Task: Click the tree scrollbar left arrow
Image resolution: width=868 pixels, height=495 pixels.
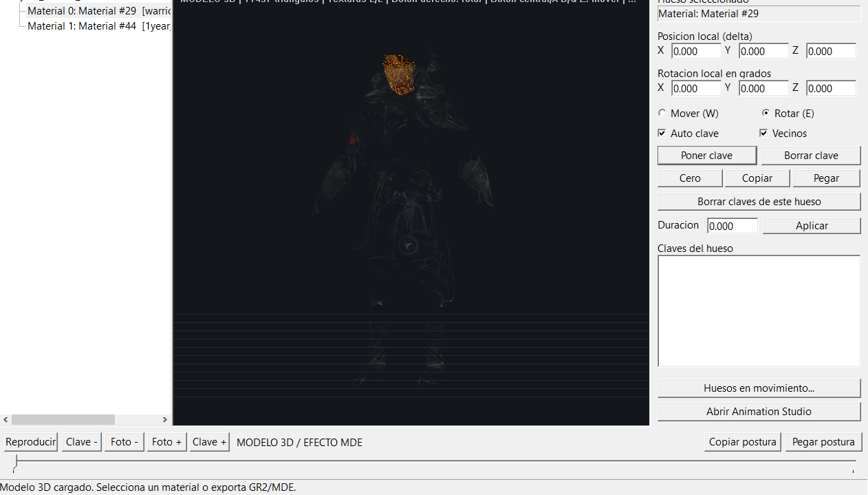Action: point(6,419)
